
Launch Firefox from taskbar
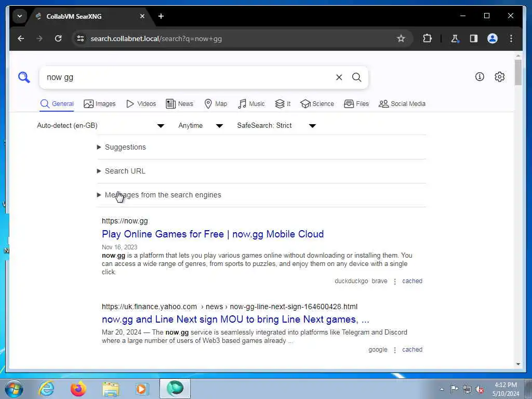point(78,389)
